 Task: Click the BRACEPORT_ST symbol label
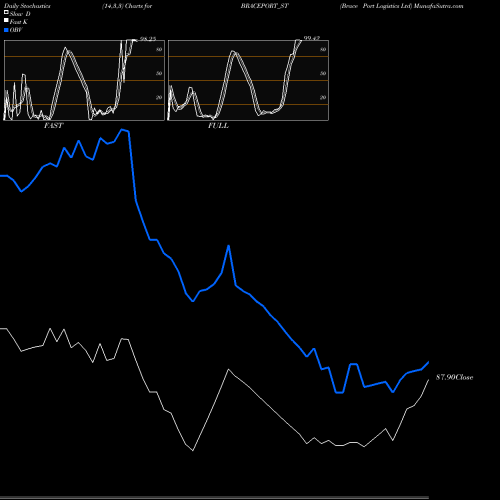265,6
